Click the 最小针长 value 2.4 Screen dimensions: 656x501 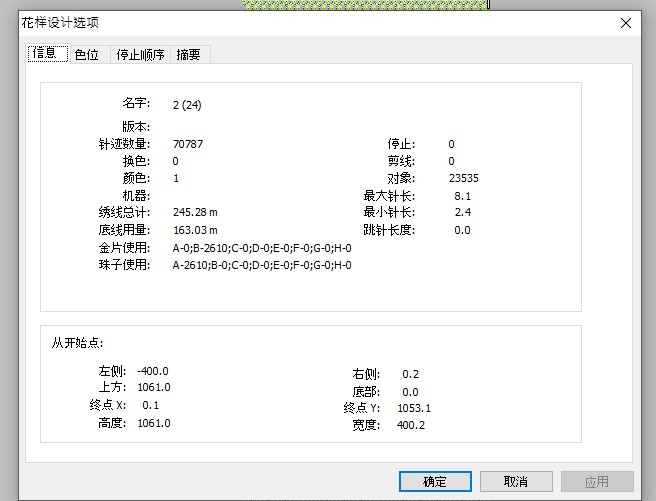[463, 212]
